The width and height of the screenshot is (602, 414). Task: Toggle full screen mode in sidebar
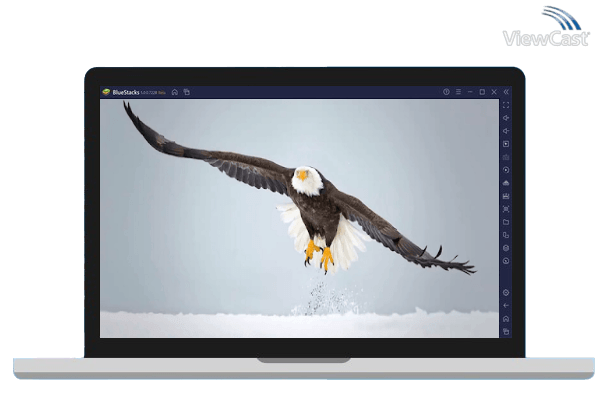pyautogui.click(x=506, y=105)
